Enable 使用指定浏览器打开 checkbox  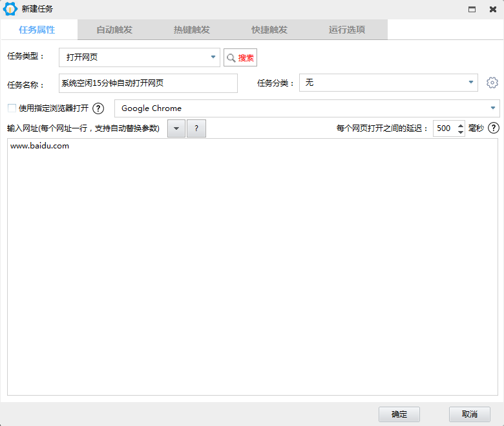point(12,108)
